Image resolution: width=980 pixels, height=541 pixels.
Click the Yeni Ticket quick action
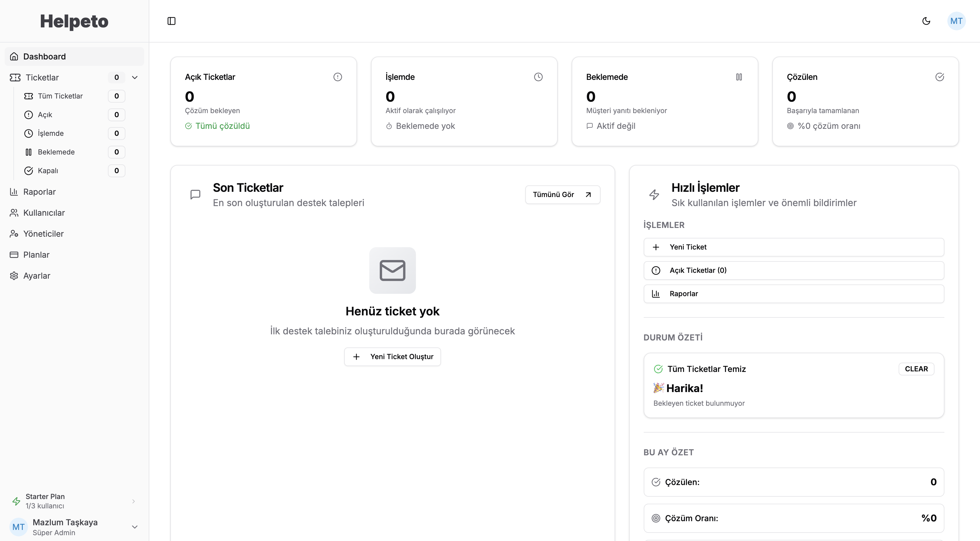[x=794, y=247]
